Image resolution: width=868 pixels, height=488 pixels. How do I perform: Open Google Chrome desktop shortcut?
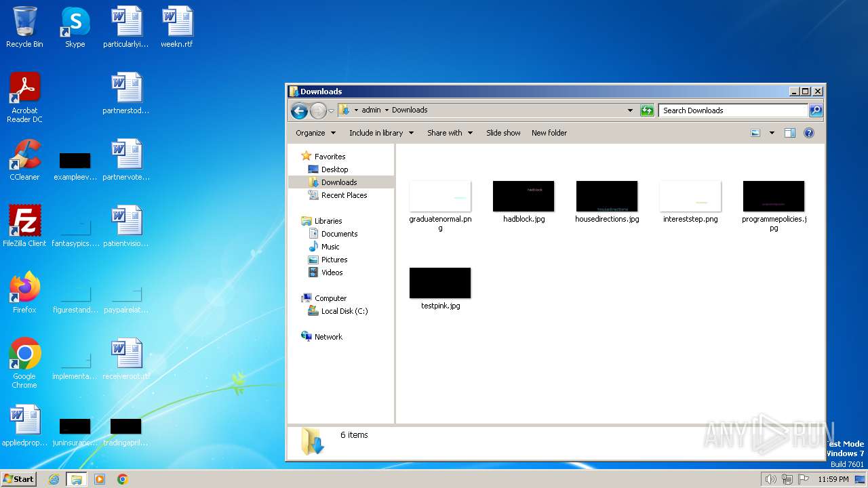point(24,363)
